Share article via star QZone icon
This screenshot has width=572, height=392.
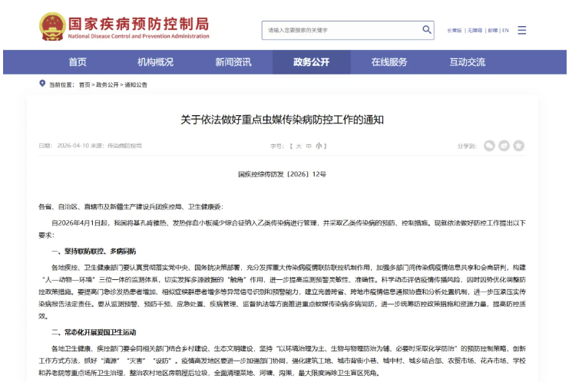(x=519, y=146)
